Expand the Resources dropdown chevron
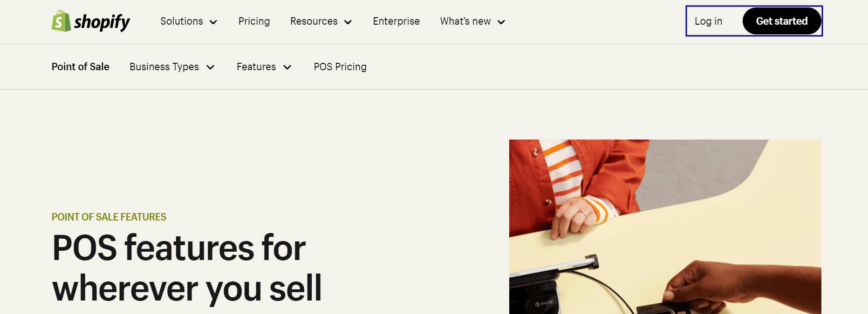The image size is (868, 314). (348, 22)
